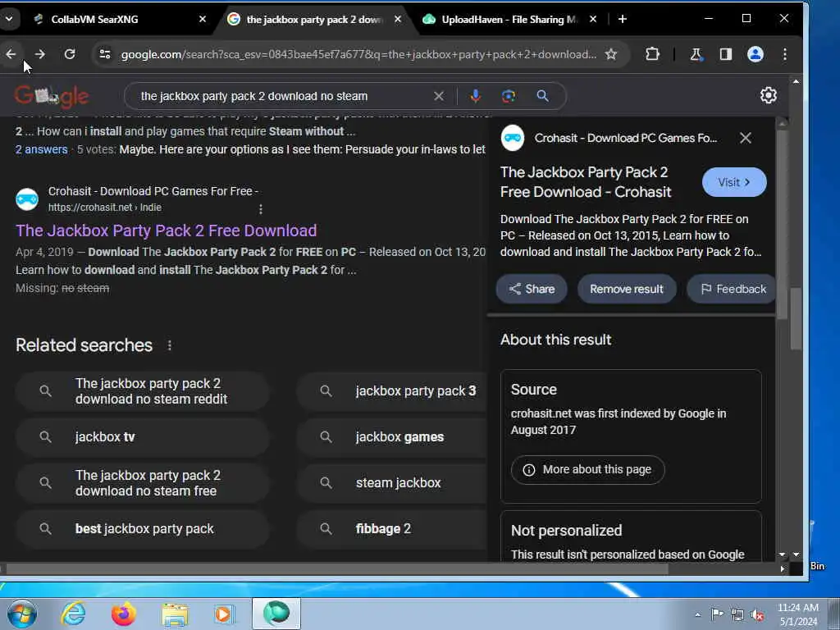840x630 pixels.
Task: Clear the Google search box text
Action: coord(439,96)
